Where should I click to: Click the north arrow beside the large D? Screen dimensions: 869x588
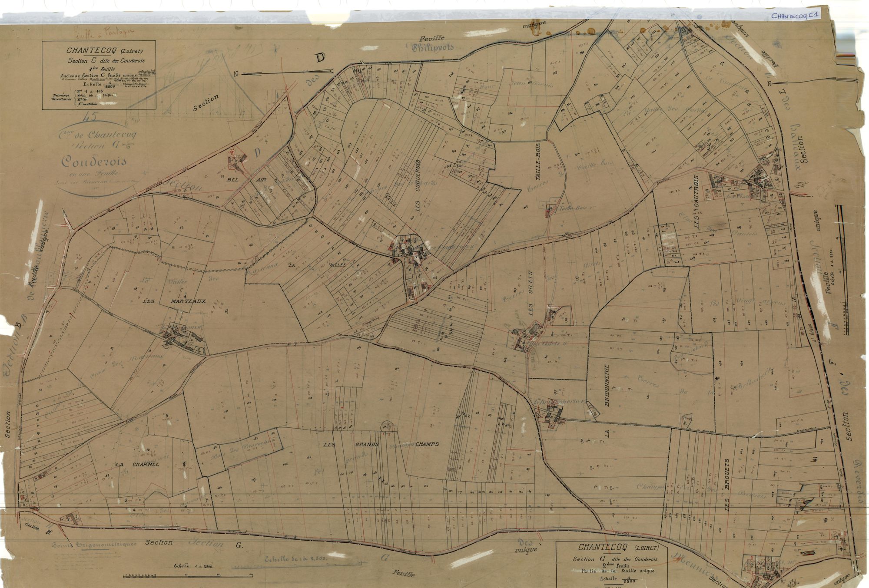(x=287, y=72)
